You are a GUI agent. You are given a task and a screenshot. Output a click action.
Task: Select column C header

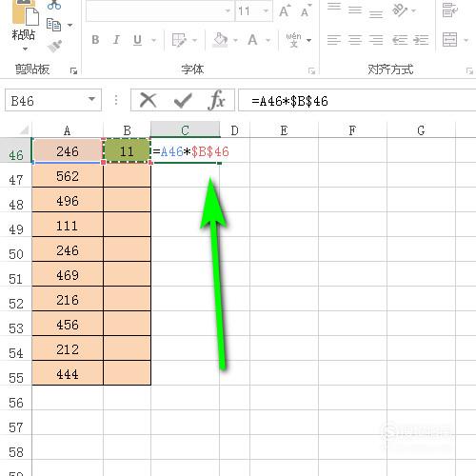click(x=185, y=129)
